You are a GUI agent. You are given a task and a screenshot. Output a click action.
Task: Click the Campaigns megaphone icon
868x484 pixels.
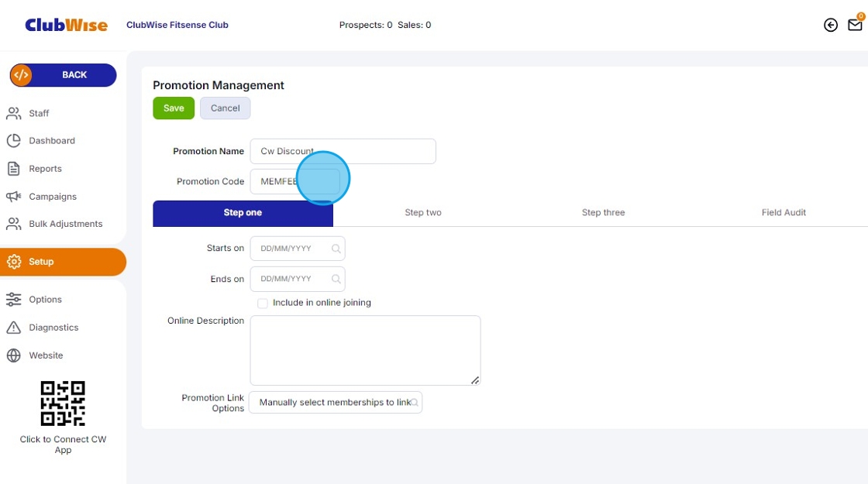(14, 197)
